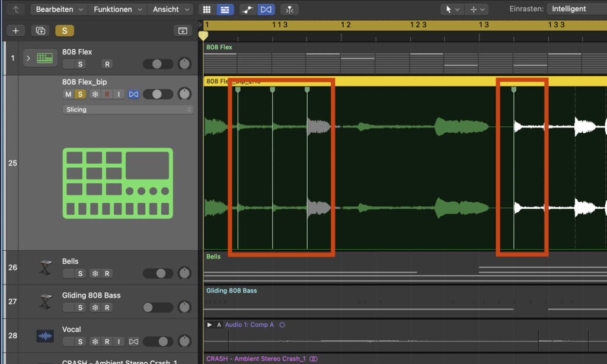607x364 pixels.
Task: Click the catch playhead icon
Action: (x=289, y=9)
